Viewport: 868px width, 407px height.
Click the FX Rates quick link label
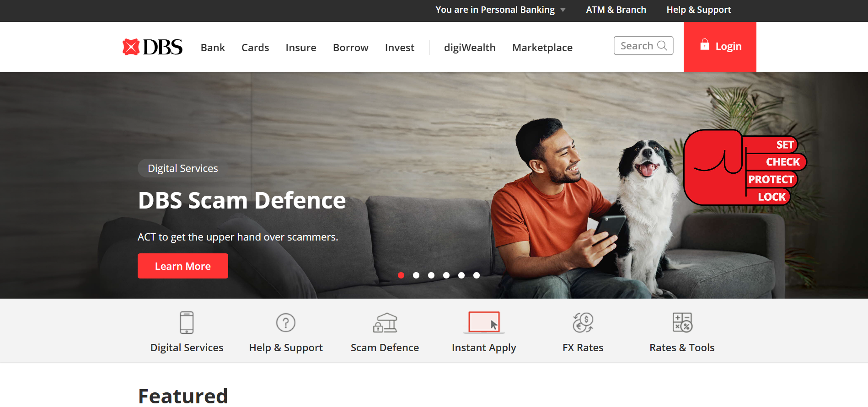(x=583, y=348)
